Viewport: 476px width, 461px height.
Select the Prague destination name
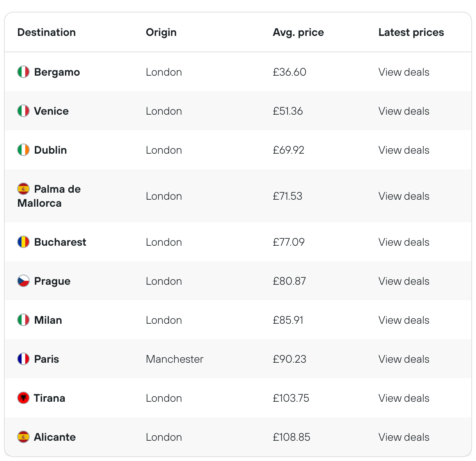[x=52, y=281]
